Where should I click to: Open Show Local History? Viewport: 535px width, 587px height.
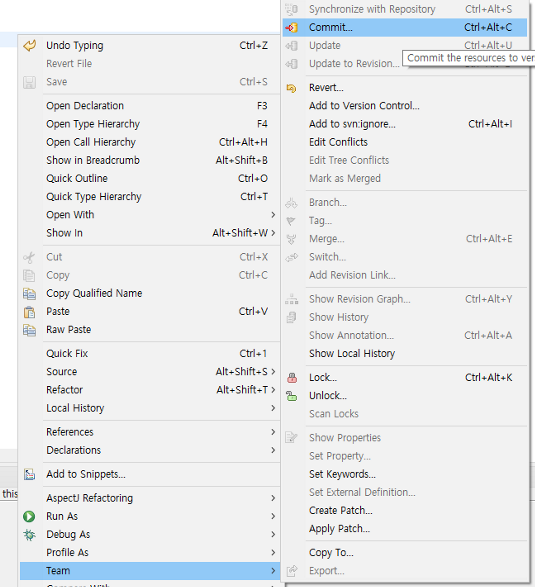point(405,354)
